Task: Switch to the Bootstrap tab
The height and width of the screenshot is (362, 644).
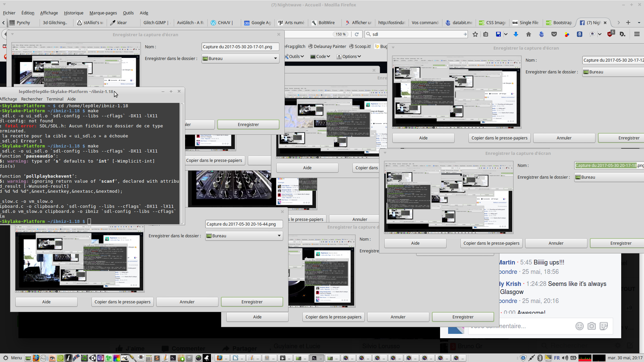Action: click(x=559, y=22)
